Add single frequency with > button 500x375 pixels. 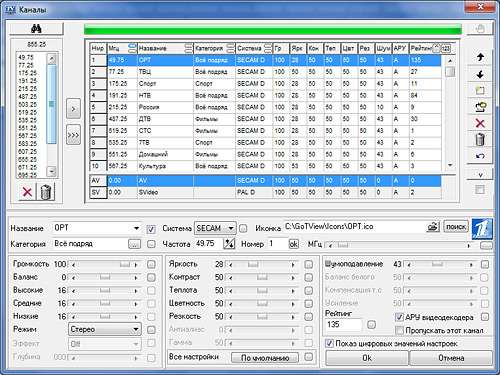click(x=73, y=109)
